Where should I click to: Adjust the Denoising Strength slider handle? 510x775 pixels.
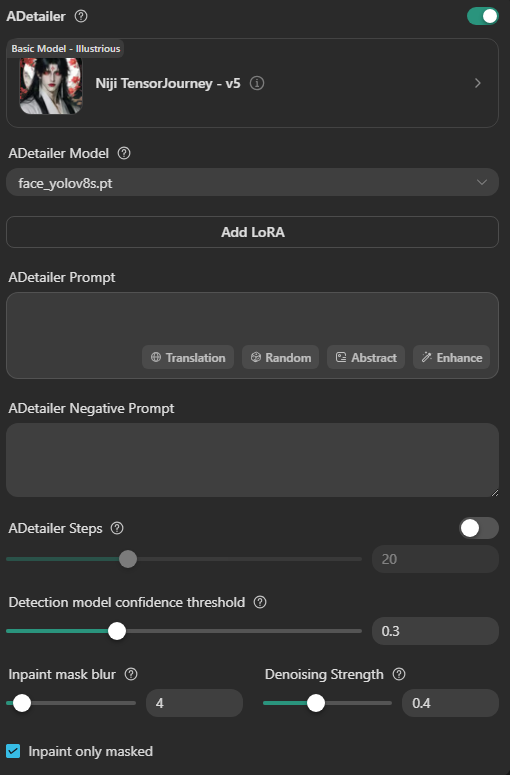316,703
